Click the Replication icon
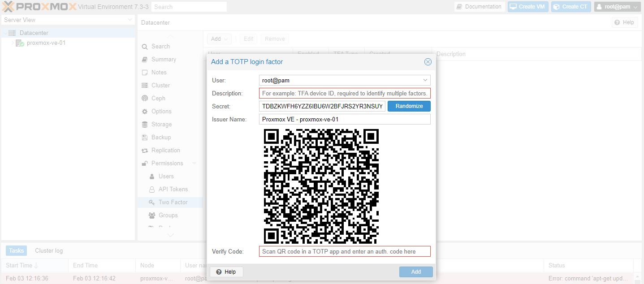 pos(145,150)
